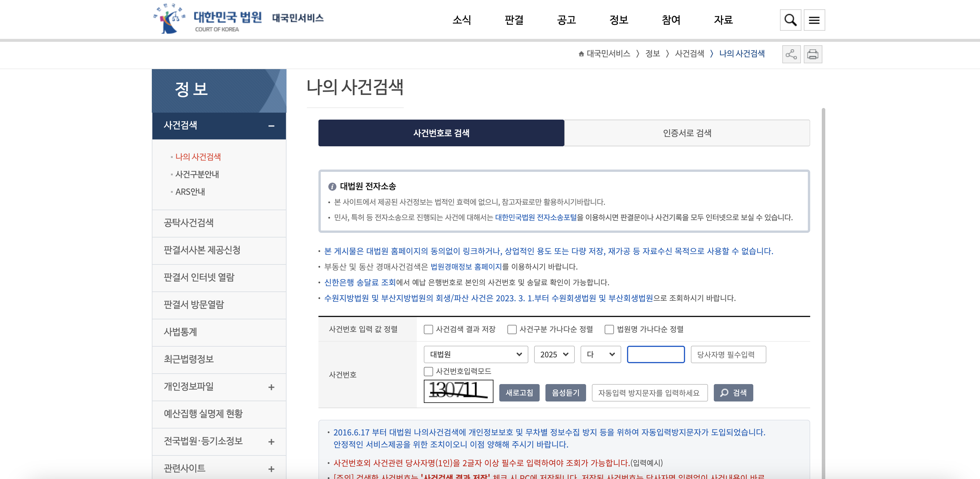Viewport: 980px width, 479px height.
Task: Open 대한민국법원 전자소송포털 link
Action: [x=536, y=217]
